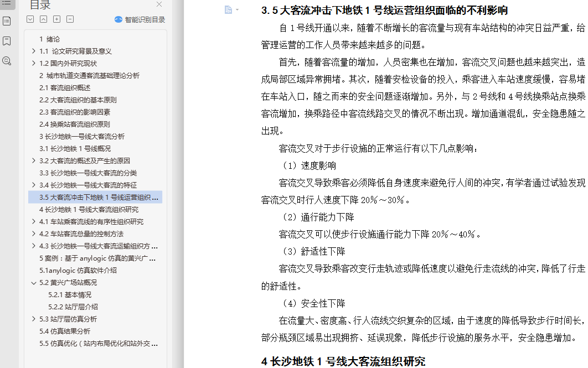588x368 pixels.
Task: Open the chapter navigation sidebar icon
Action: coord(7,21)
